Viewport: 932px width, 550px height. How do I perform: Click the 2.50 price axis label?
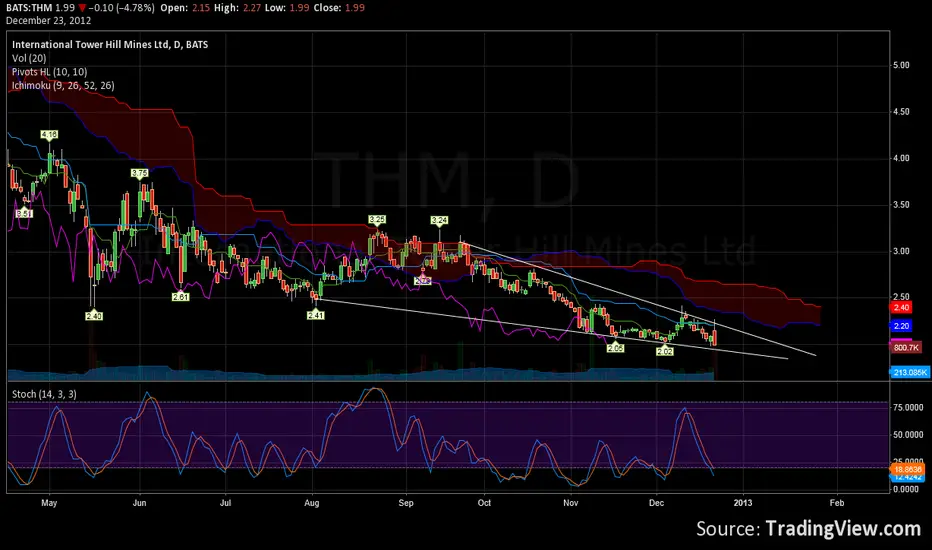[901, 297]
